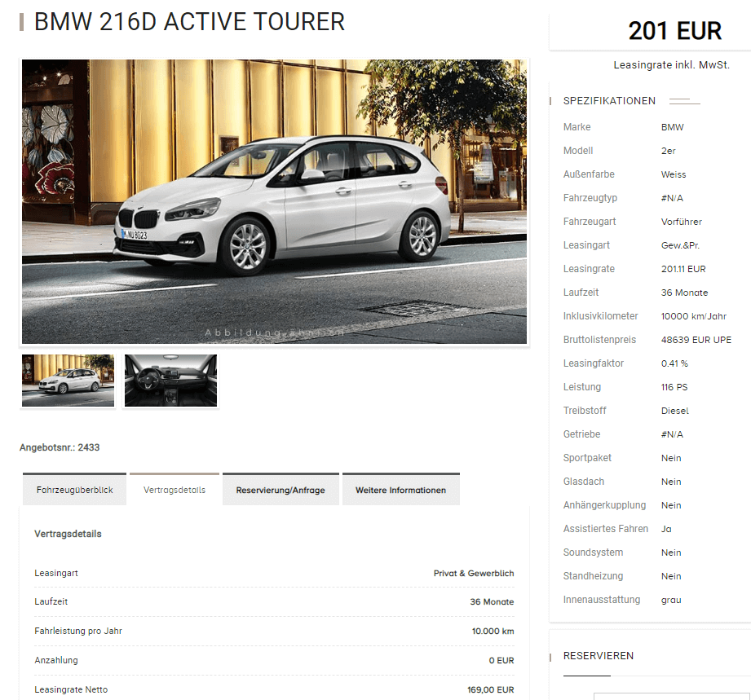751x700 pixels.
Task: Click the Angebotsnr.: 2433 text
Action: tap(60, 447)
